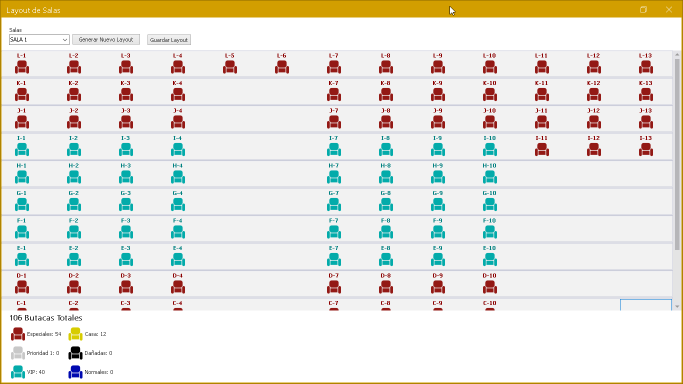Viewport: 683px width, 384px height.
Task: Close the Layout de Salas window
Action: [x=669, y=10]
